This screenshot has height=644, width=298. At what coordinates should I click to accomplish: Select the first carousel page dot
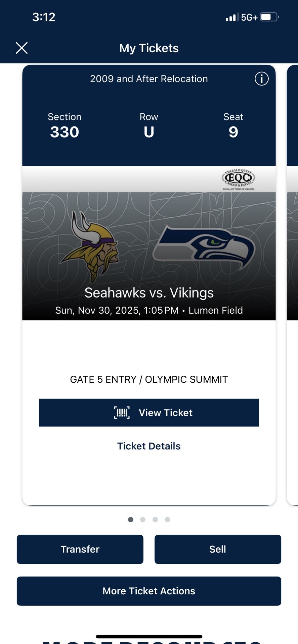pos(131,519)
